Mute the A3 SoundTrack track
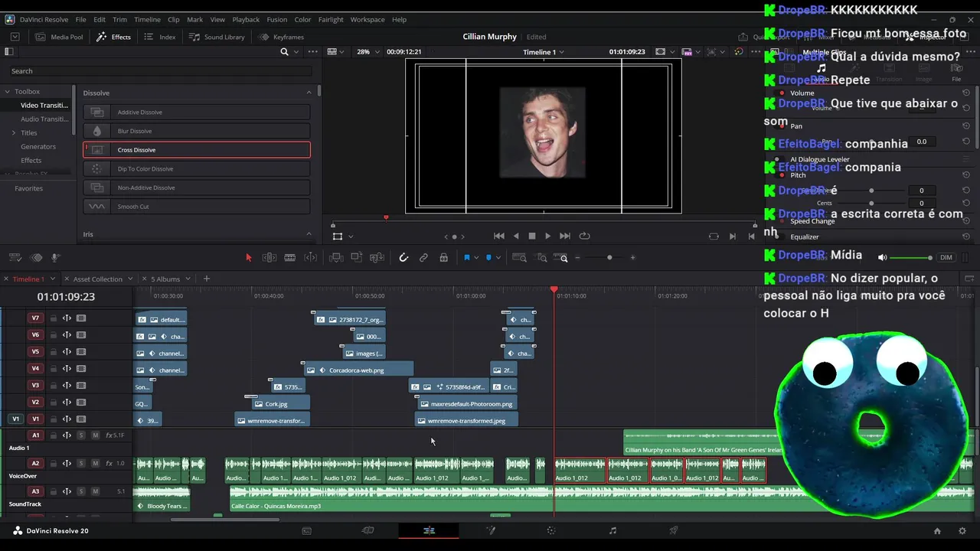The height and width of the screenshot is (551, 980). (x=95, y=491)
